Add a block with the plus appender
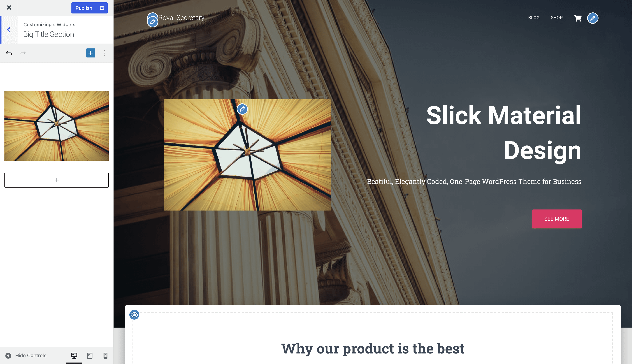Viewport: 632px width, 364px height. [x=56, y=180]
